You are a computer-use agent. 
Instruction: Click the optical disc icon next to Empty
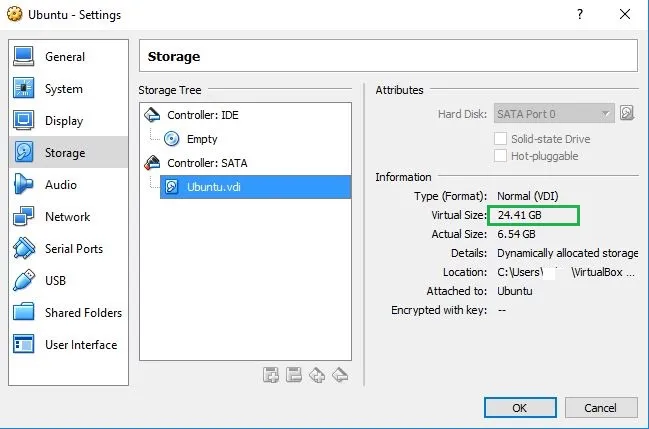[171, 139]
